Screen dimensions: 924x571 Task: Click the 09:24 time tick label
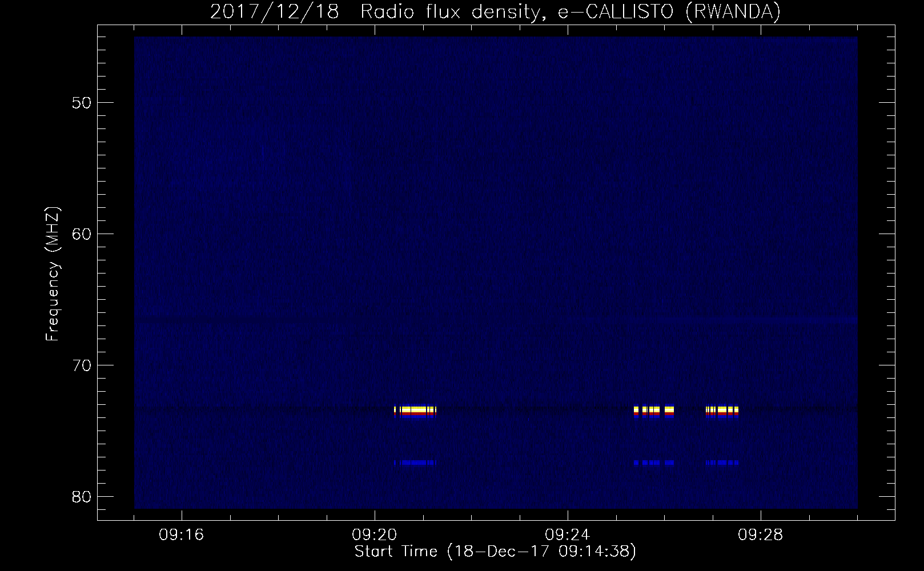pos(568,536)
